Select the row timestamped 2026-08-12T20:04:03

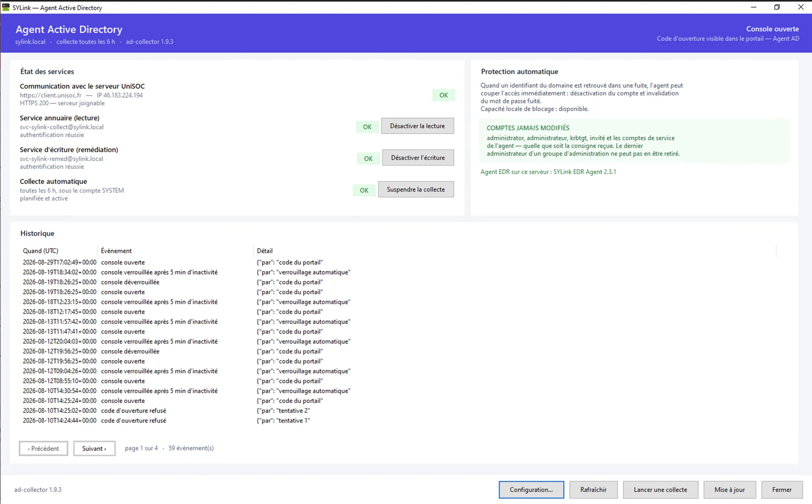[398, 342]
